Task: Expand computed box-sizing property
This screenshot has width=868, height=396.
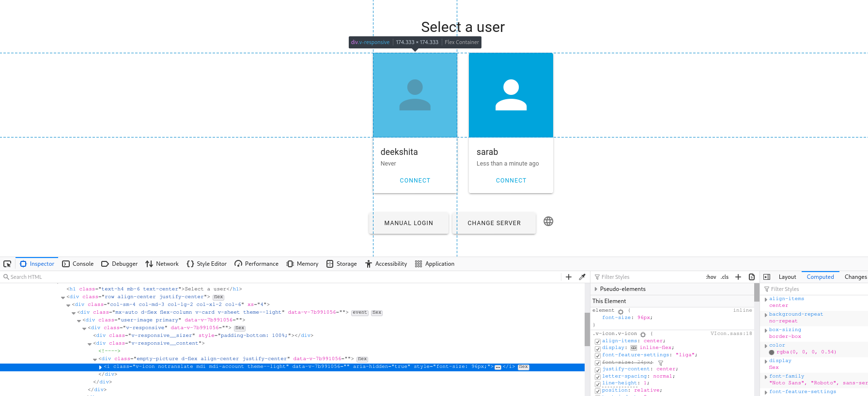Action: (766, 330)
